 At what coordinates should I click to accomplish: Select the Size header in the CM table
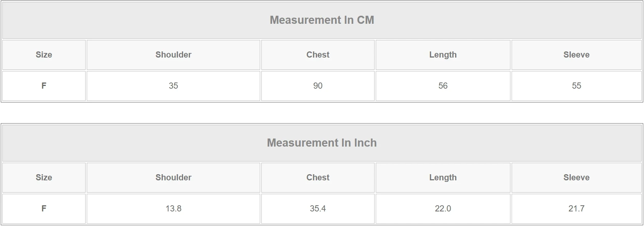click(44, 55)
